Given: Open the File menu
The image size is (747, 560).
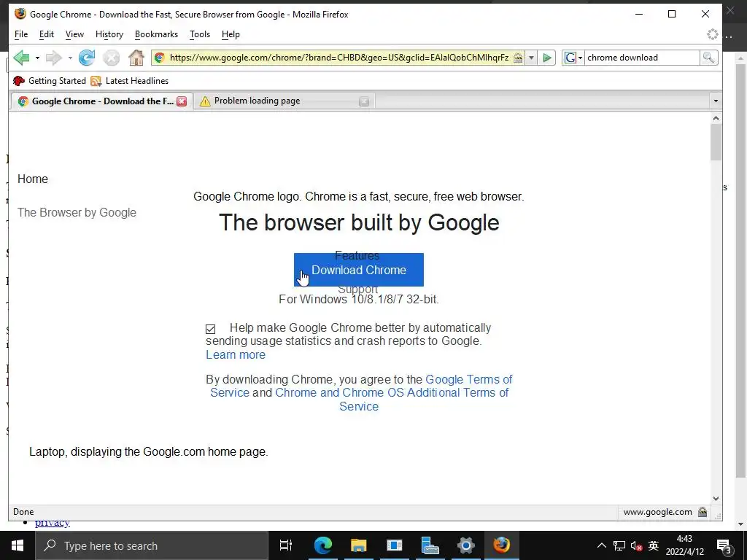Looking at the screenshot, I should point(21,34).
